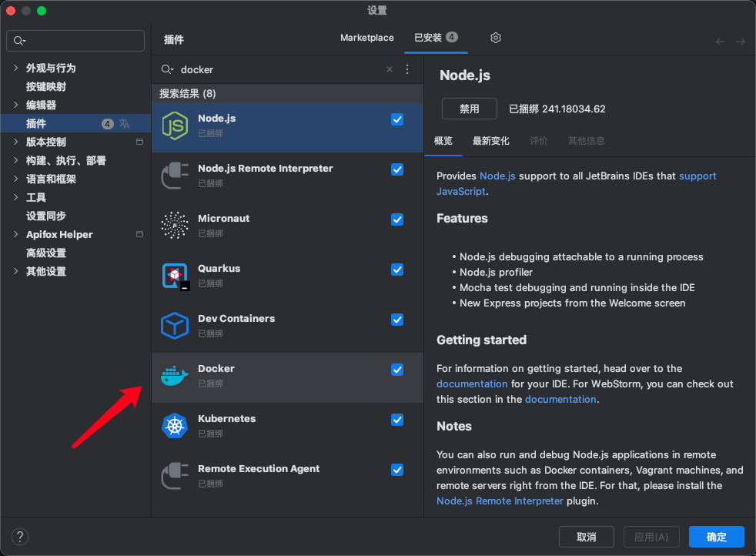Click the Kubernetes wheel icon
The width and height of the screenshot is (756, 556).
[x=175, y=426]
